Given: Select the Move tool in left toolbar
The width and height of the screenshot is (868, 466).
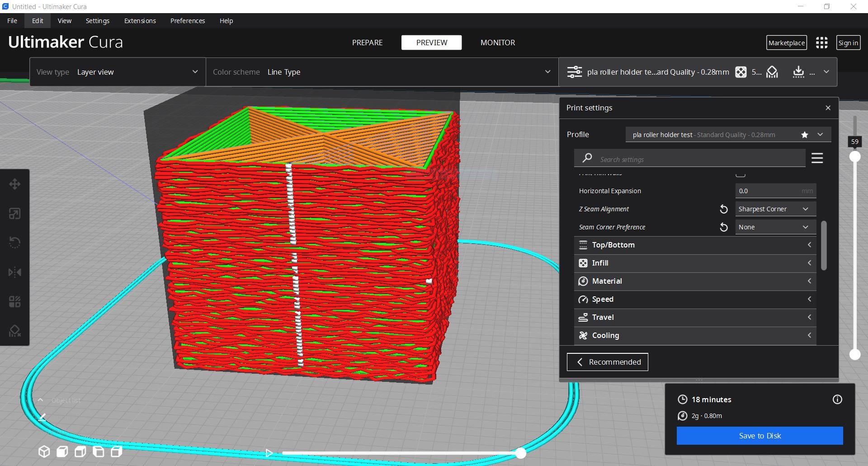Looking at the screenshot, I should [14, 184].
